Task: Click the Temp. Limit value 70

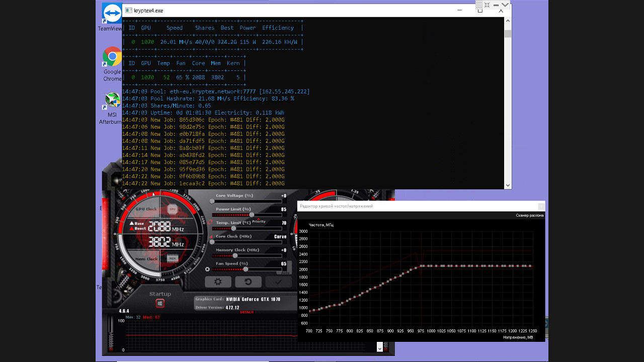Action: 284,223
